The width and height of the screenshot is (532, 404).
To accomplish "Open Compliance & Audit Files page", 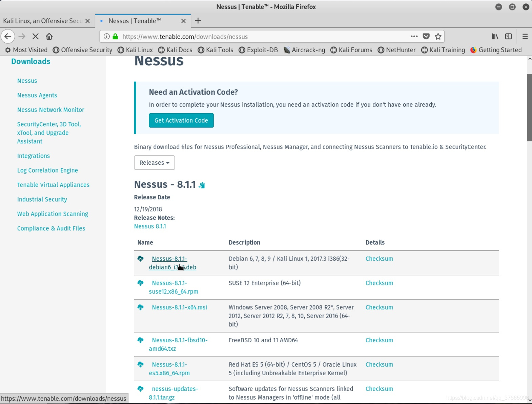I will (51, 228).
